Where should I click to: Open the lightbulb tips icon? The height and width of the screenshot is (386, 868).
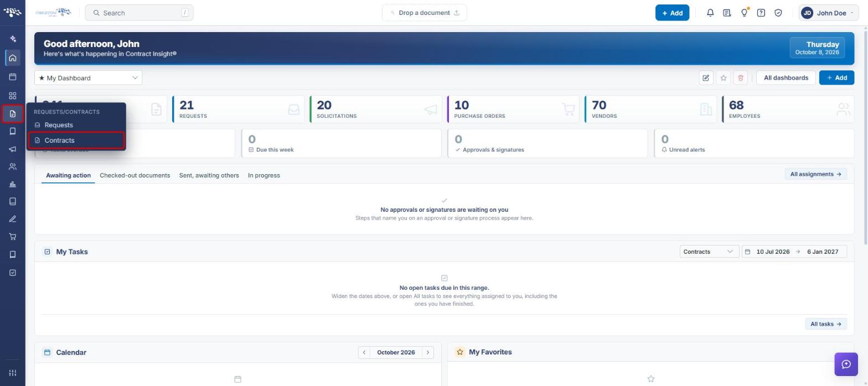click(x=745, y=13)
